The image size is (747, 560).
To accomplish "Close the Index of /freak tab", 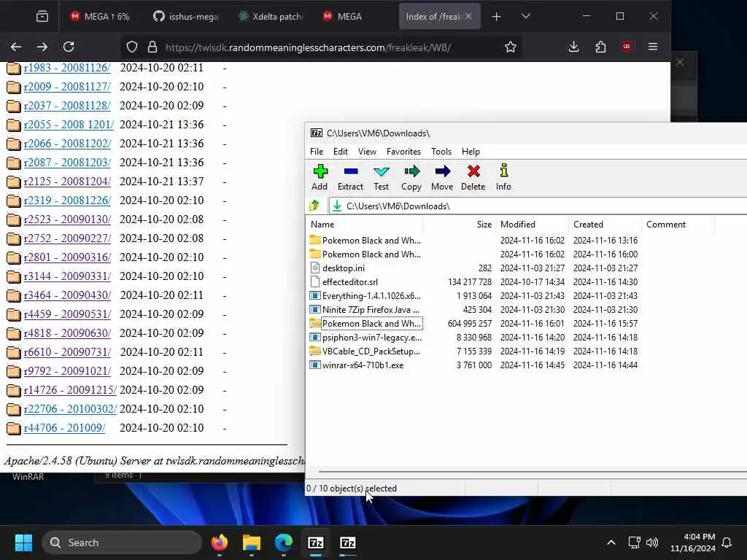I will 468,16.
